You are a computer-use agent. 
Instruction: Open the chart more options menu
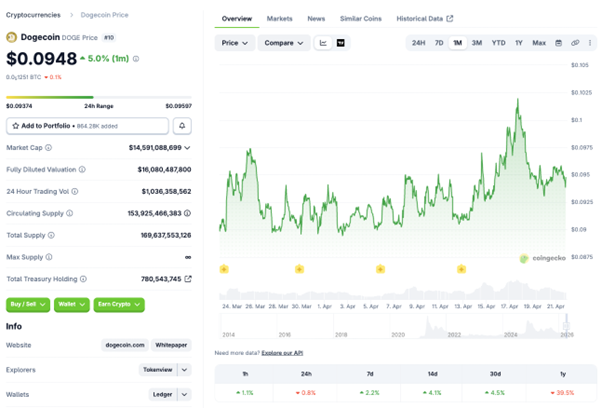(589, 43)
